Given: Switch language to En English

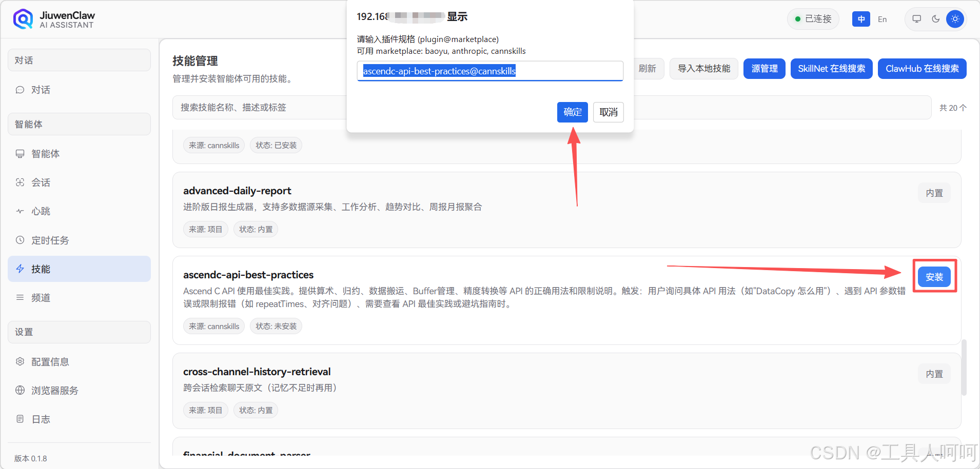Looking at the screenshot, I should click(x=882, y=19).
